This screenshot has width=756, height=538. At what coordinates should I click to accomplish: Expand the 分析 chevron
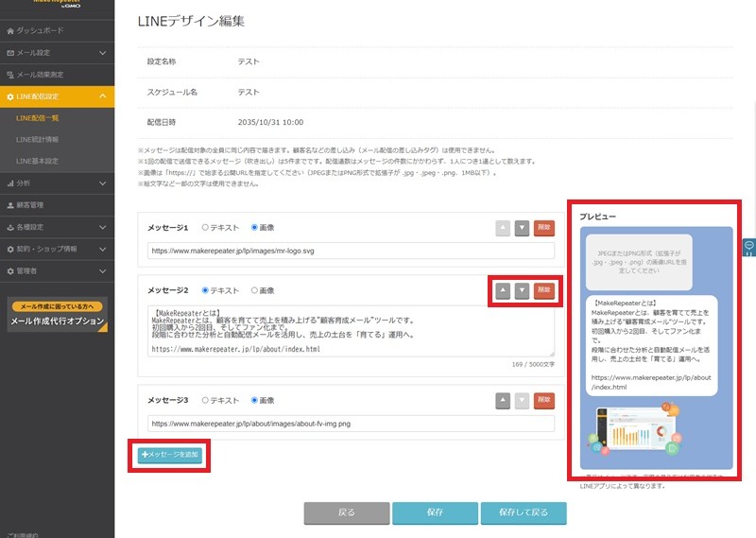[102, 183]
